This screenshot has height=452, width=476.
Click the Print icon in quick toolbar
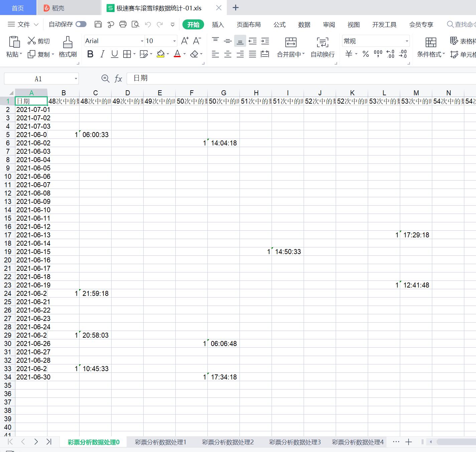[x=123, y=24]
